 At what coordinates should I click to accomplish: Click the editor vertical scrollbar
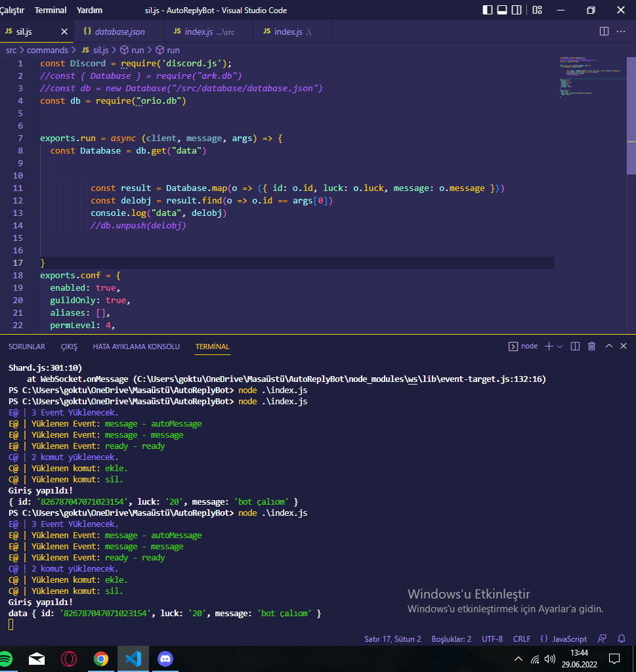click(631, 115)
